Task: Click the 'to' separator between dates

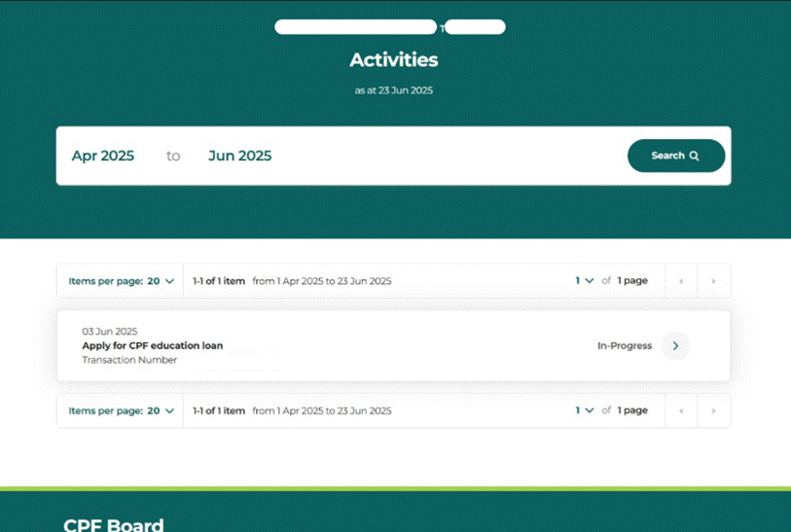Action: [173, 156]
